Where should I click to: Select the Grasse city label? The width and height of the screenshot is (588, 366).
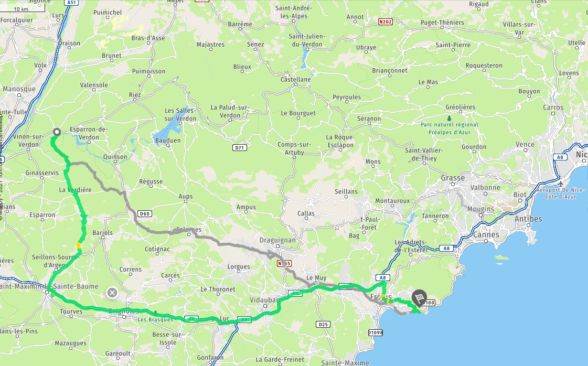(x=453, y=178)
